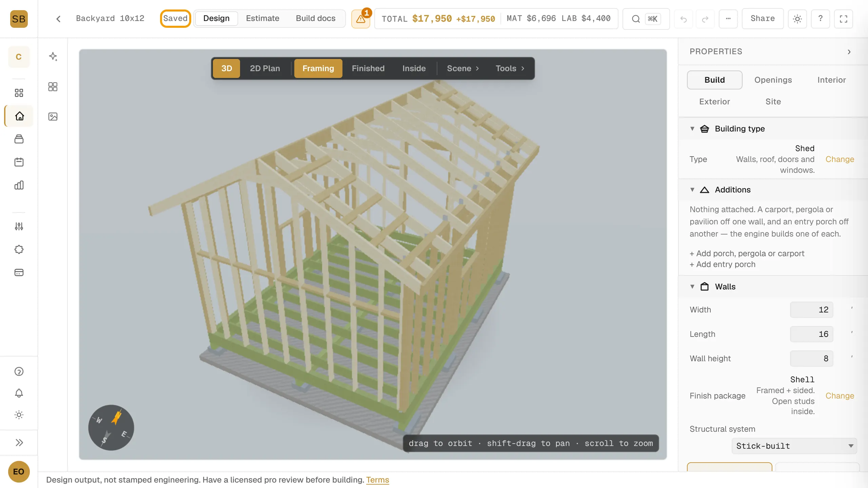Collapse the Building type section

[692, 129]
